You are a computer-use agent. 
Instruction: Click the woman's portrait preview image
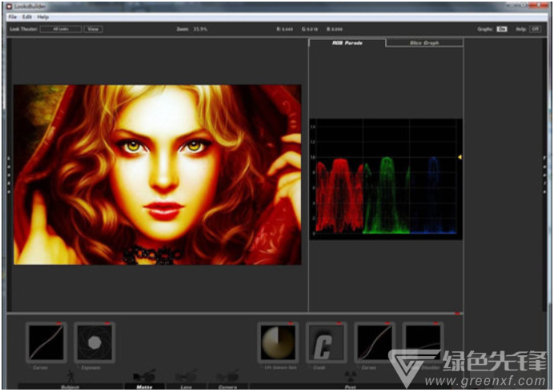157,174
